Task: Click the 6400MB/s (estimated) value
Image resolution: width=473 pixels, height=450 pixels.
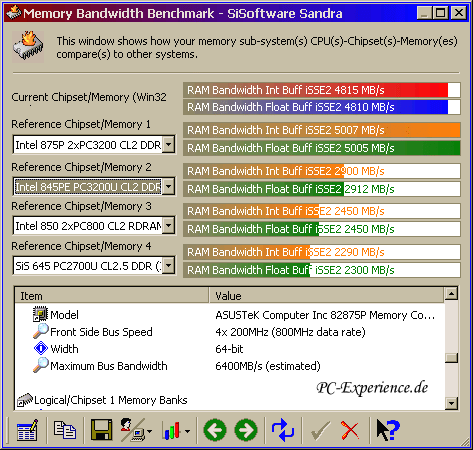Action: point(268,366)
